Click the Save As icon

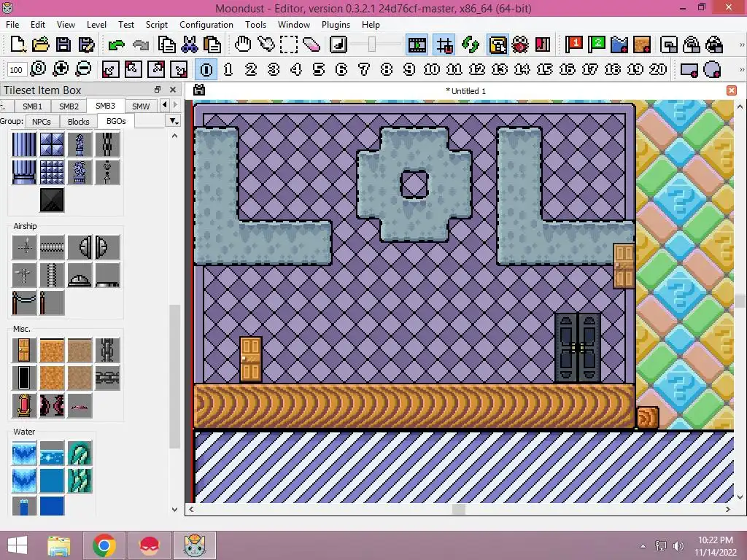point(86,44)
